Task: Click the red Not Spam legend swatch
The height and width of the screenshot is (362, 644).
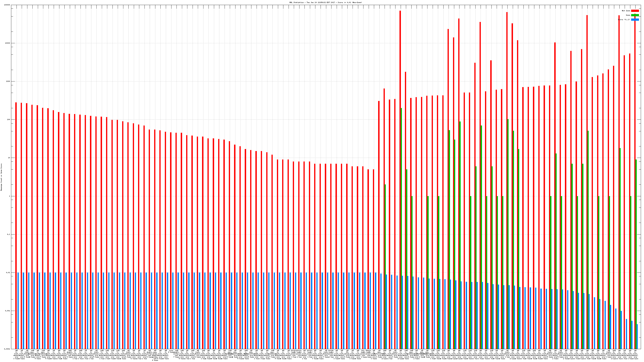Action: pyautogui.click(x=635, y=11)
